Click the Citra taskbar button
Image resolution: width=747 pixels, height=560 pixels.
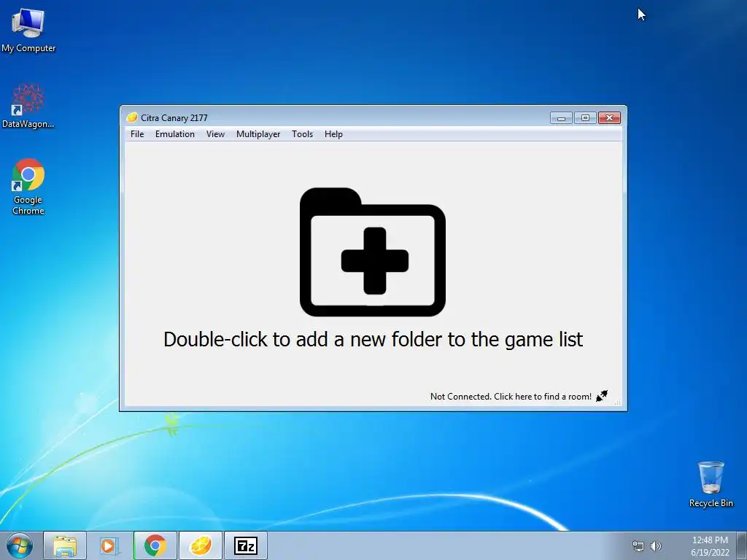pos(201,545)
